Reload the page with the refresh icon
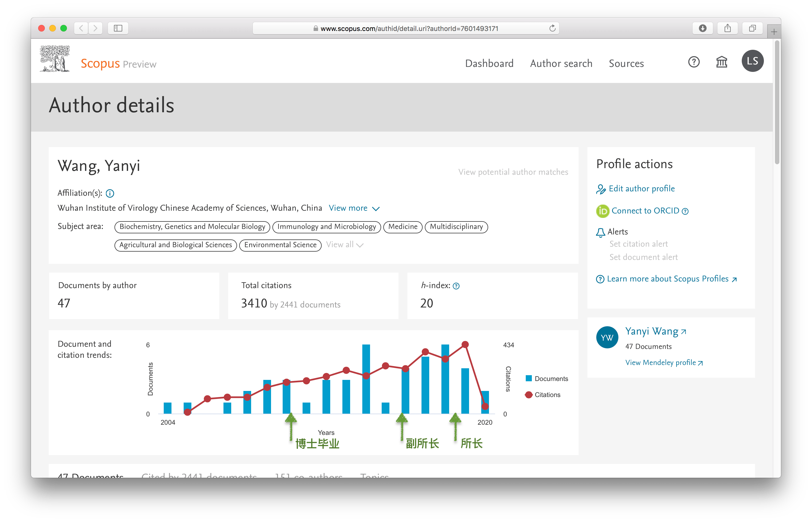The image size is (812, 522). point(552,28)
